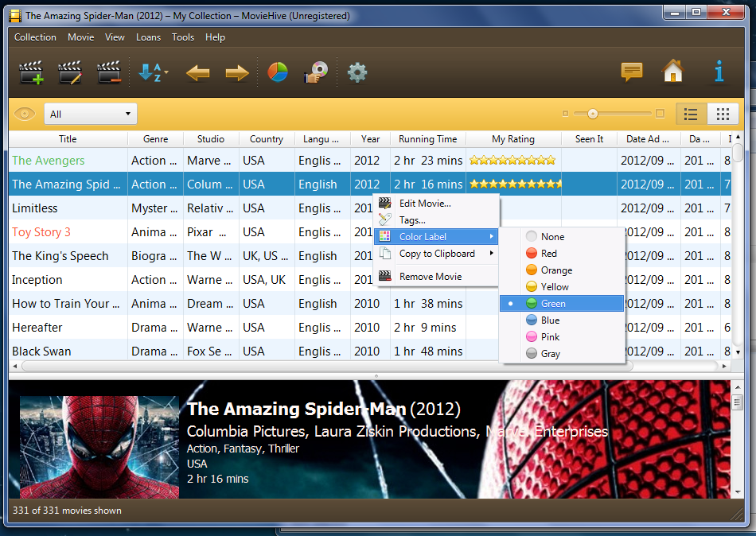Go to next movie with right arrow

(x=236, y=73)
